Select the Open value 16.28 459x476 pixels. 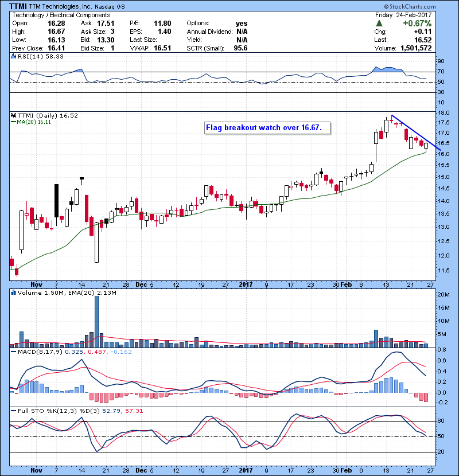56,24
